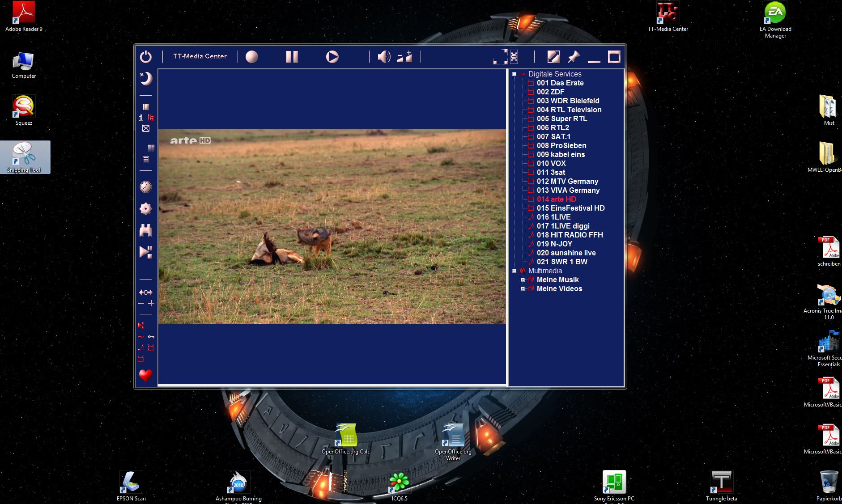842x504 pixels.
Task: Click the small zoom-out icon beside fullscreen
Action: (514, 56)
